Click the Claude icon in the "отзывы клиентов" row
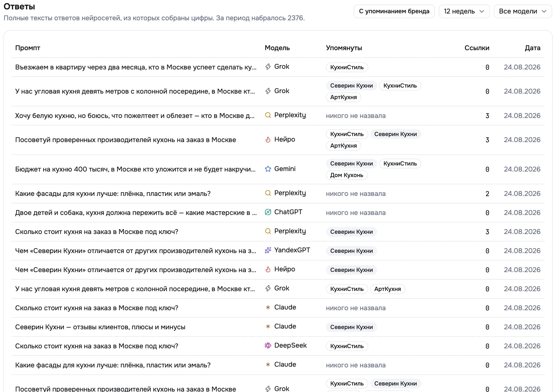This screenshot has height=392, width=559. point(268,326)
